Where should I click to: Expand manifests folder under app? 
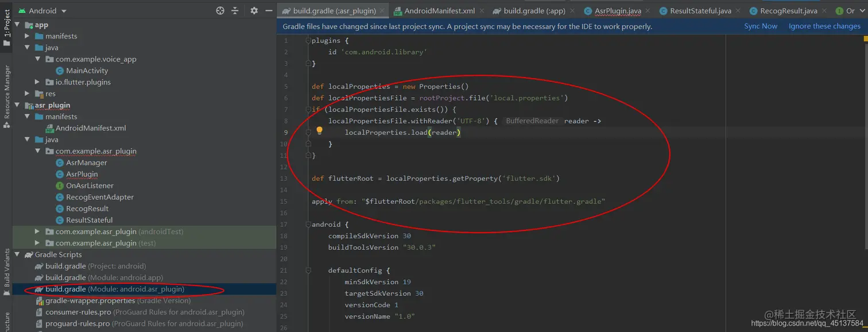click(x=27, y=36)
